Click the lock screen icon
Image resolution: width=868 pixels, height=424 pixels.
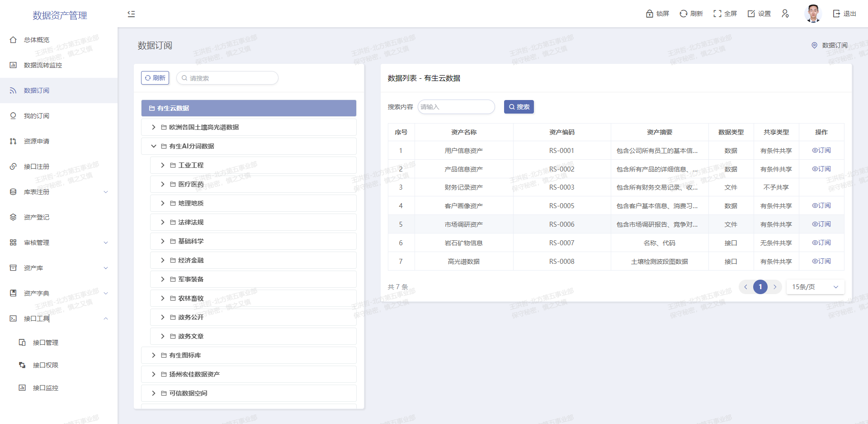(x=650, y=14)
